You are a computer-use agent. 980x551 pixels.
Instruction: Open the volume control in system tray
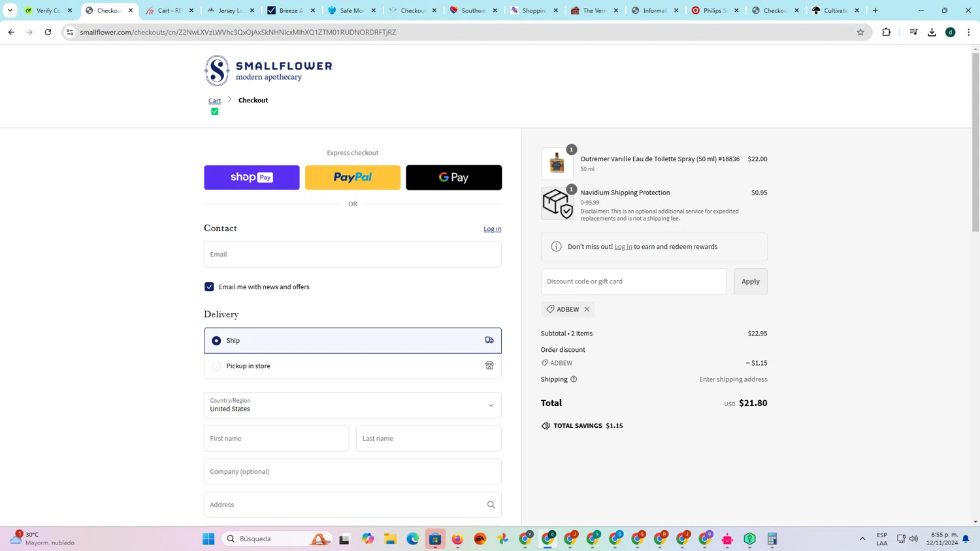point(913,539)
